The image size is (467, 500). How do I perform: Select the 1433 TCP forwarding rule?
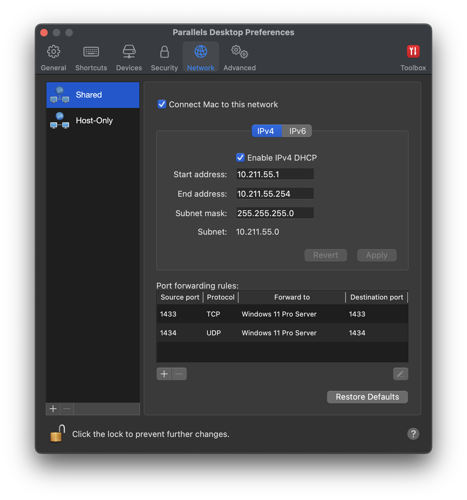(x=282, y=314)
